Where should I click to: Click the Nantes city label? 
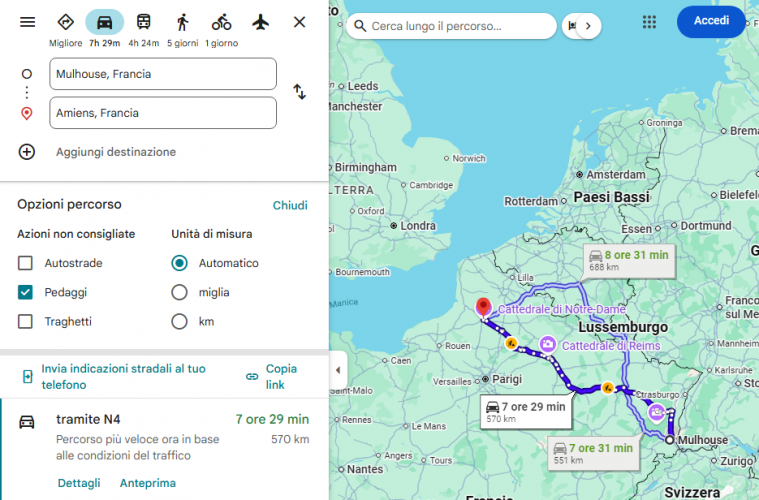coord(365,469)
